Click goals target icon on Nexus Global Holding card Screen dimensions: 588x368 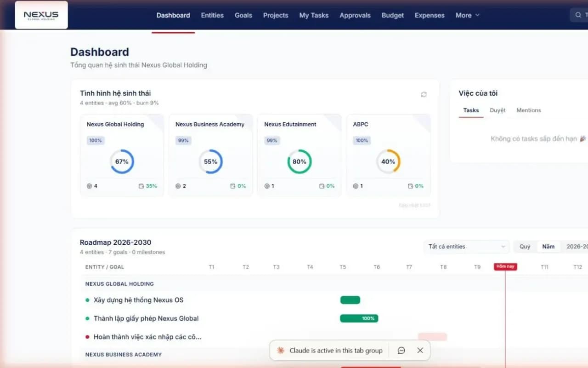pyautogui.click(x=90, y=186)
